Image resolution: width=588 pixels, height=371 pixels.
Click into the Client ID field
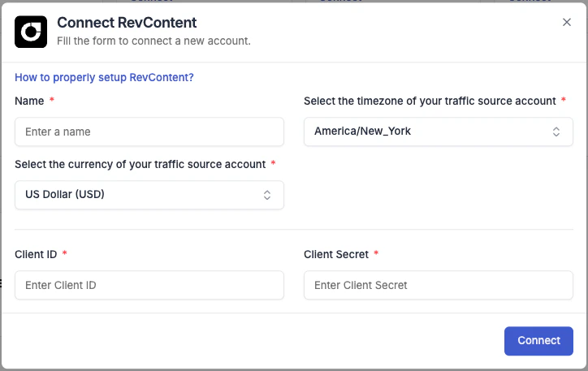point(149,285)
